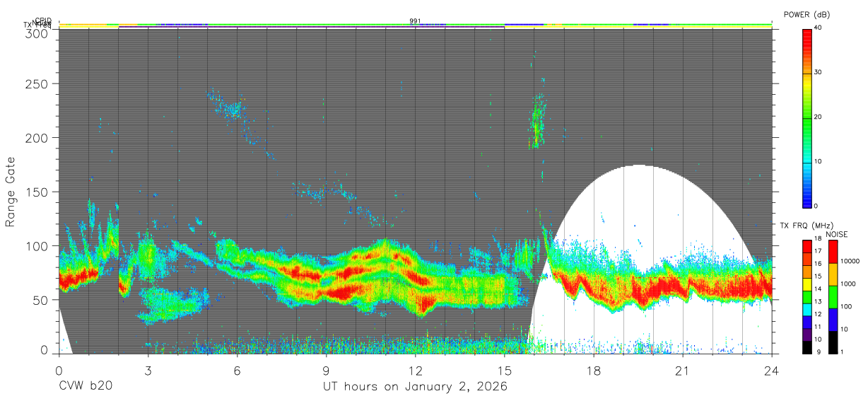Image resolution: width=868 pixels, height=401 pixels.
Task: Click the 100 tick on the Range Gate axis
Action: click(x=37, y=245)
